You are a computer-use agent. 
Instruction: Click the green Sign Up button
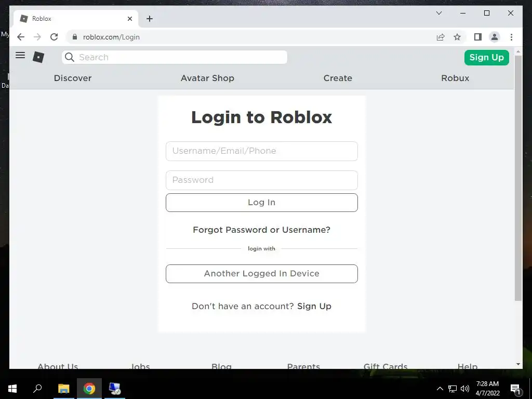click(486, 57)
